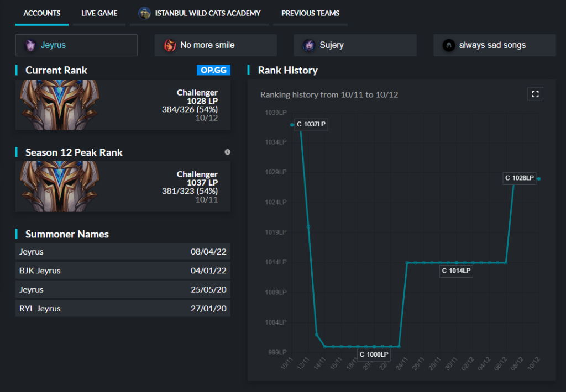Click the Istanbul Wild Cats team logo

[x=144, y=13]
